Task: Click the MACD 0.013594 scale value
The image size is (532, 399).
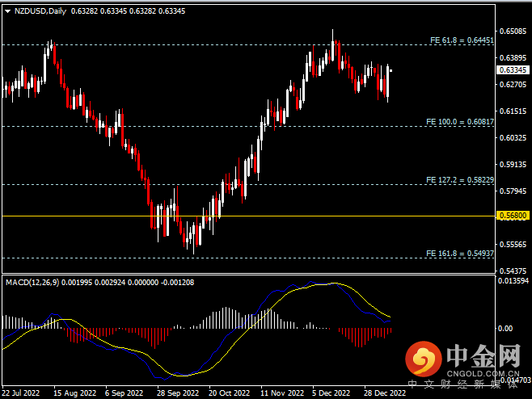Action: (513, 281)
